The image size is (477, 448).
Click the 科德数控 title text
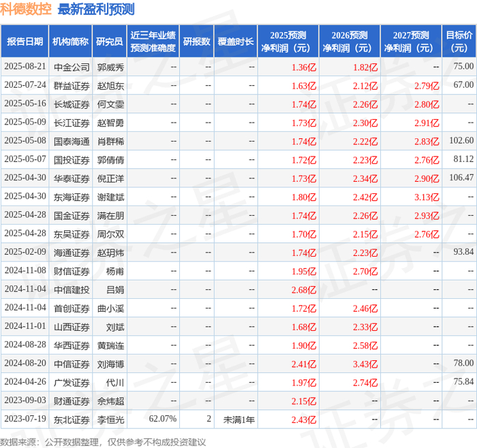click(26, 9)
